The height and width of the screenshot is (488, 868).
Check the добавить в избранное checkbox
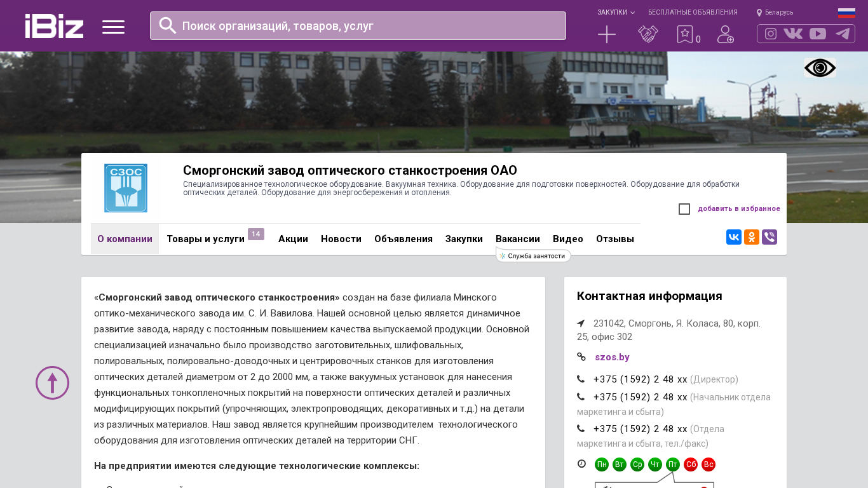tap(684, 209)
